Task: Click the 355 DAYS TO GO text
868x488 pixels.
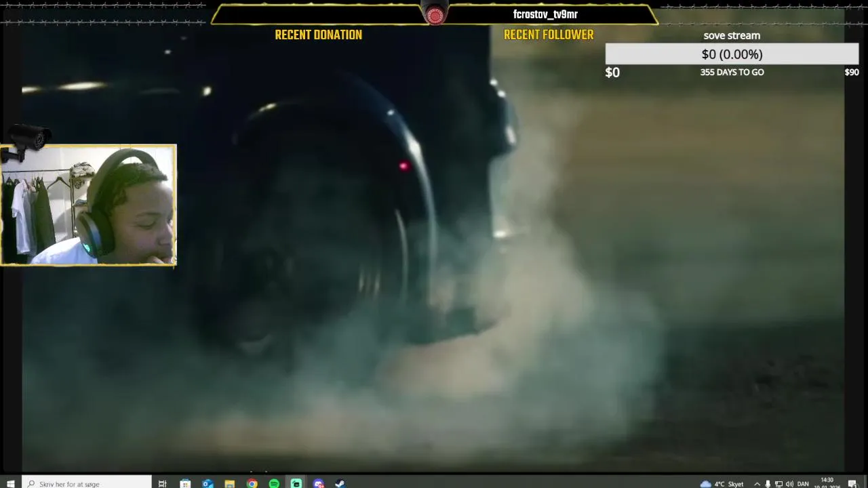Action: click(732, 72)
